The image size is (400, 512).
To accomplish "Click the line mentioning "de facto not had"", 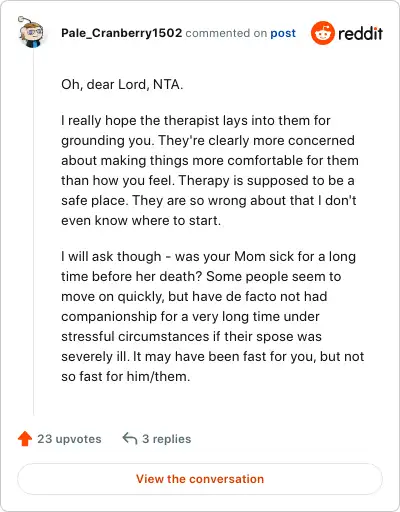I will coord(194,296).
